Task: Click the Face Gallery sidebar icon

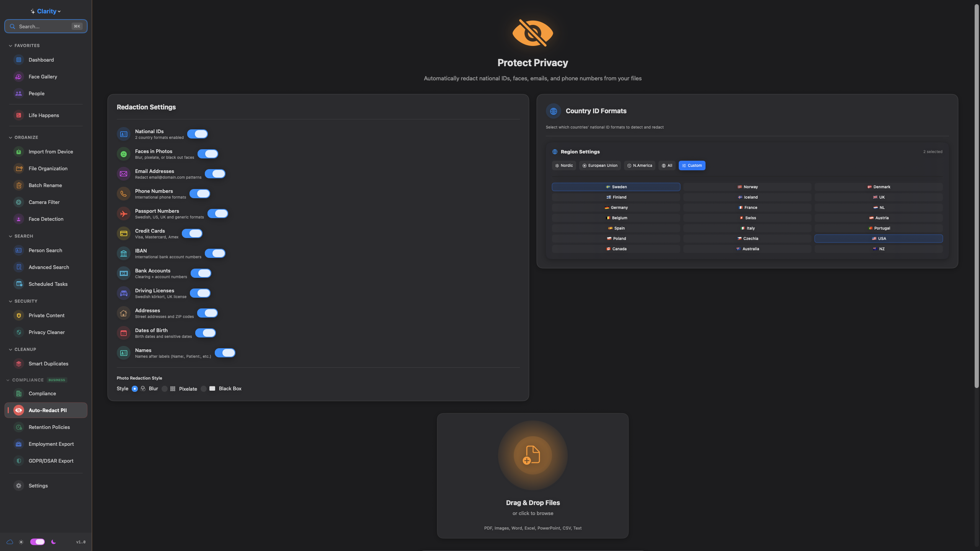Action: (18, 77)
